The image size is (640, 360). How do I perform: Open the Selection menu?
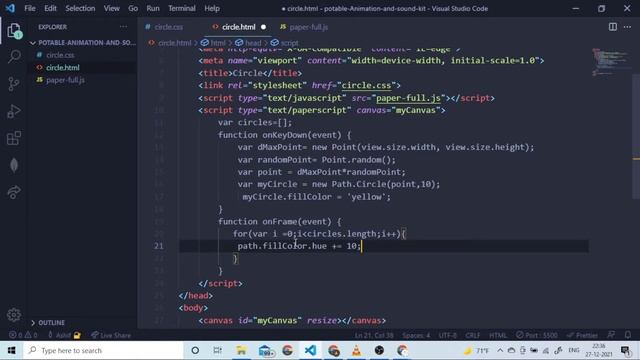coord(80,8)
